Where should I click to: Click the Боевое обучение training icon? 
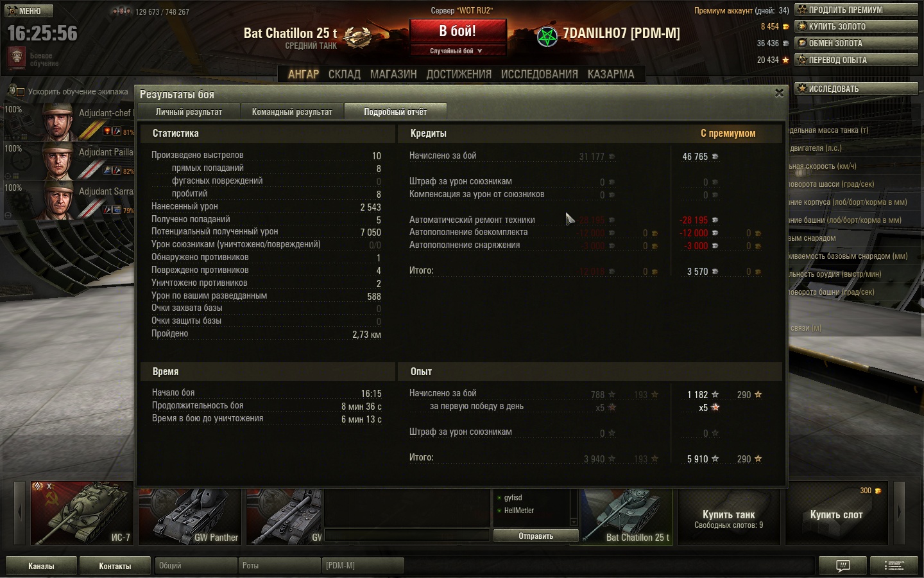pos(17,58)
